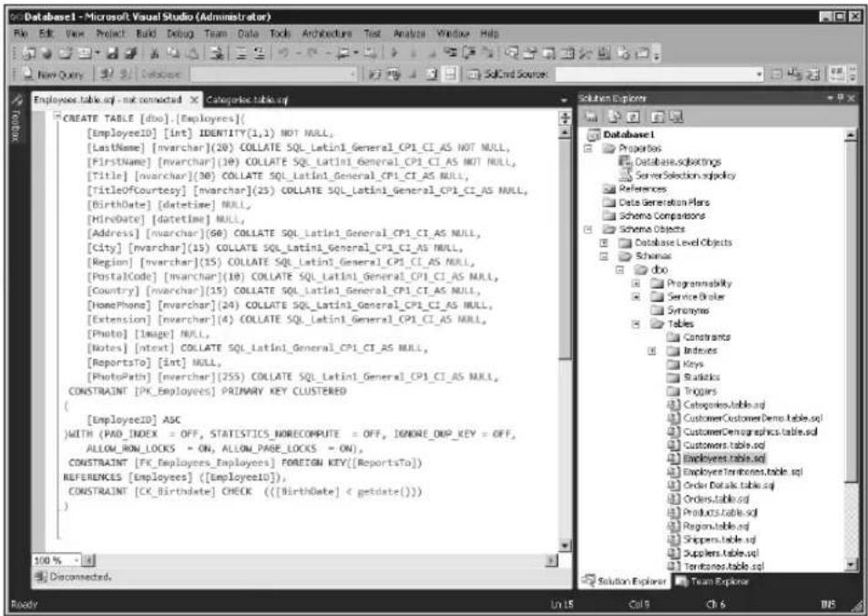Click Solution Explorer scroll up arrow
The height and width of the screenshot is (616, 868).
click(x=851, y=135)
